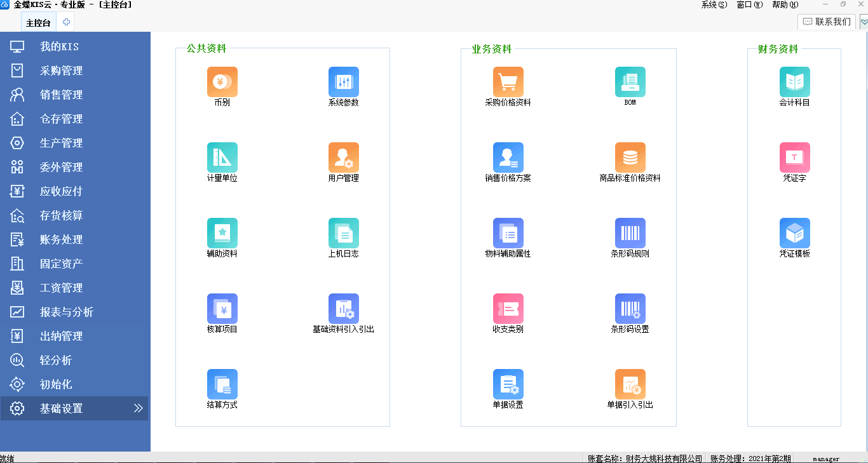The image size is (868, 463).
Task: Open 物料辅助属性 icon
Action: [508, 233]
